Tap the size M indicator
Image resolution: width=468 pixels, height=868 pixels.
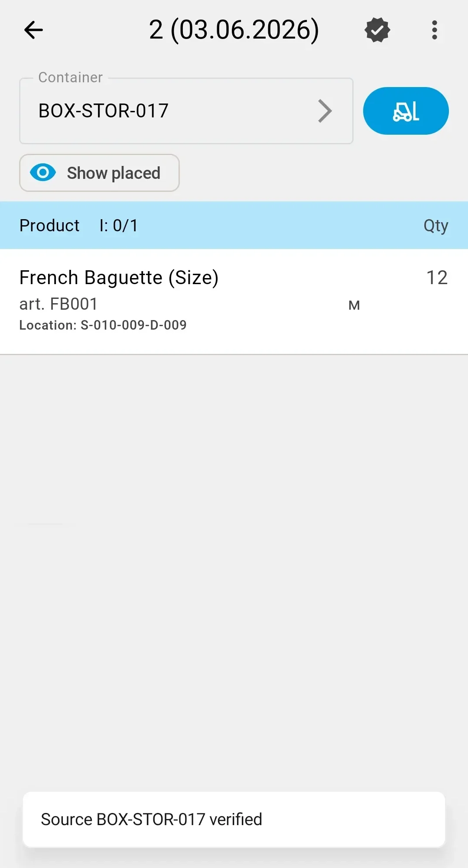(354, 305)
